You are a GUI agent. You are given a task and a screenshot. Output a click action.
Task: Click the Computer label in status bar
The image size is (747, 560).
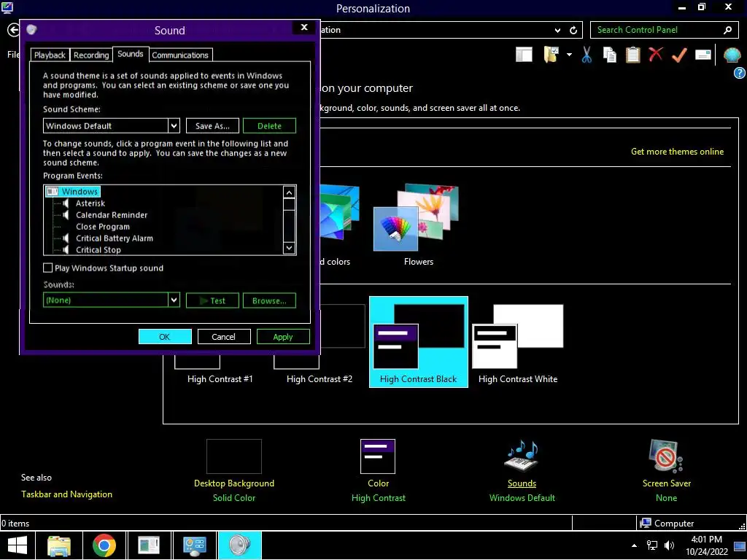tap(673, 524)
